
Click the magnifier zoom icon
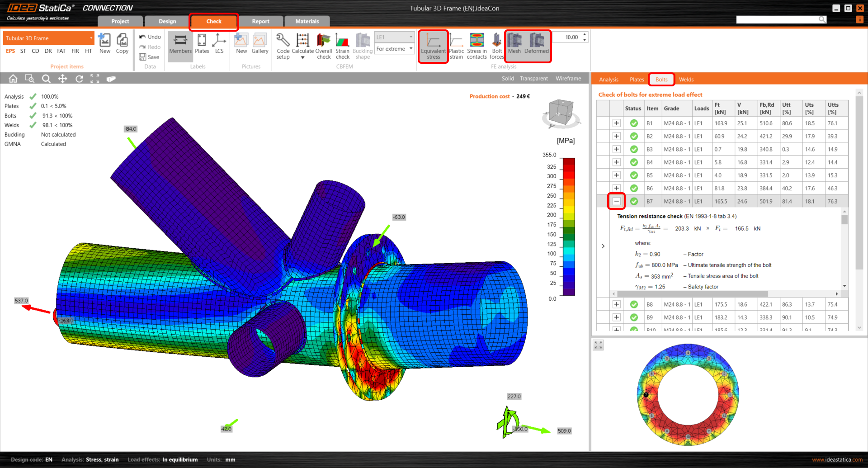pyautogui.click(x=46, y=79)
